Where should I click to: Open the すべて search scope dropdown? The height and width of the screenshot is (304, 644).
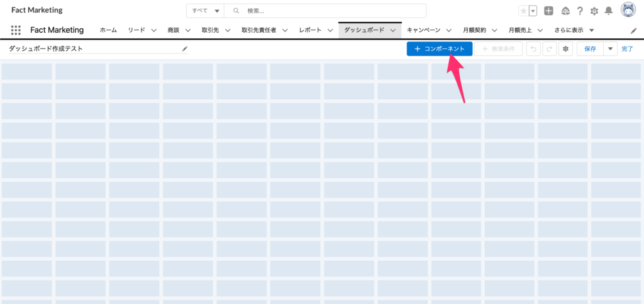point(206,11)
